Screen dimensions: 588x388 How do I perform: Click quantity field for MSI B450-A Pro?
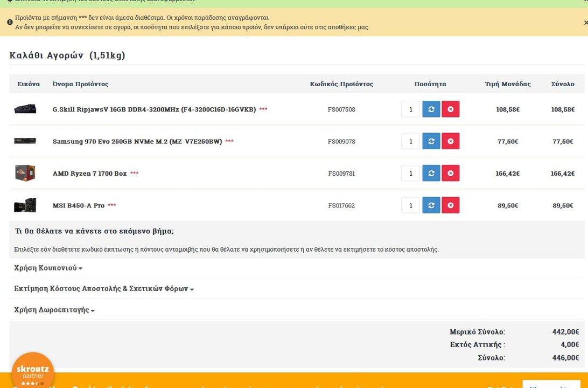point(411,205)
